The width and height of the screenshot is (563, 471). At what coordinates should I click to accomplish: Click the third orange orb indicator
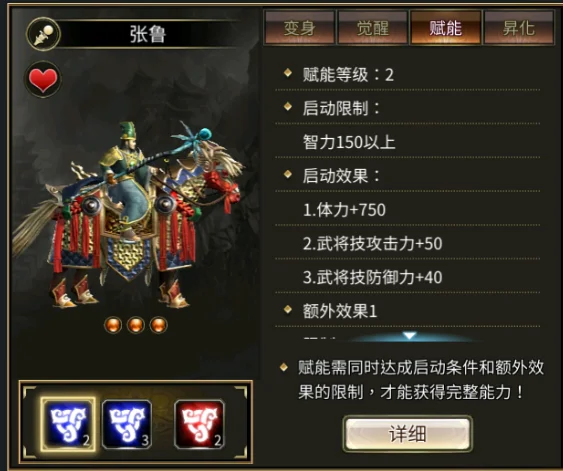(x=158, y=325)
